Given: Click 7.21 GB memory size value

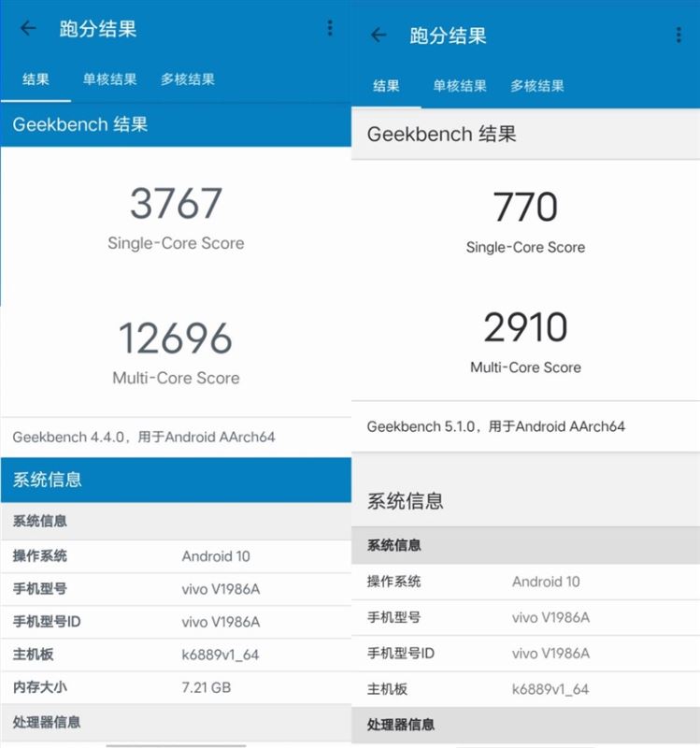Looking at the screenshot, I should tap(206, 687).
